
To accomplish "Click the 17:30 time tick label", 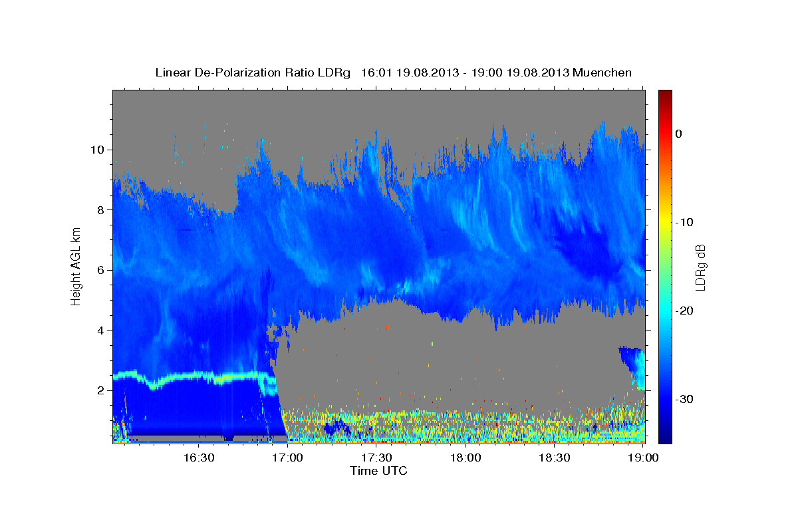I will [x=376, y=458].
